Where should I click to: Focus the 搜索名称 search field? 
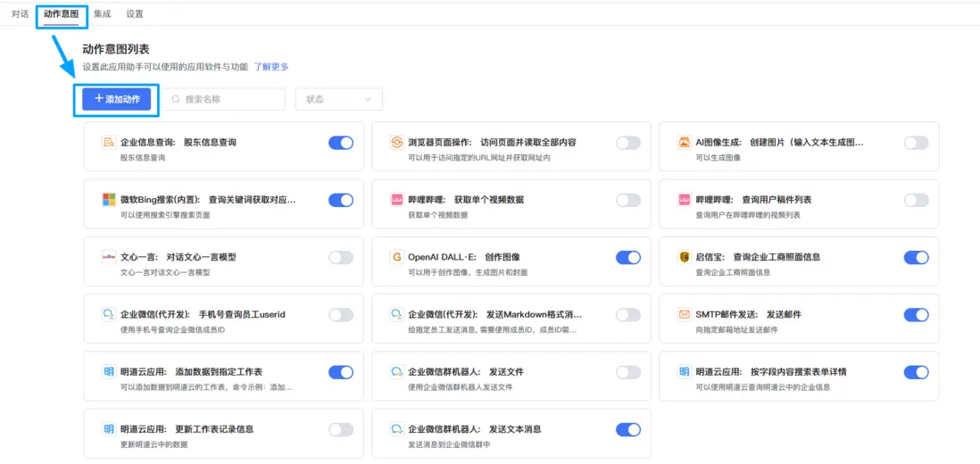click(224, 99)
